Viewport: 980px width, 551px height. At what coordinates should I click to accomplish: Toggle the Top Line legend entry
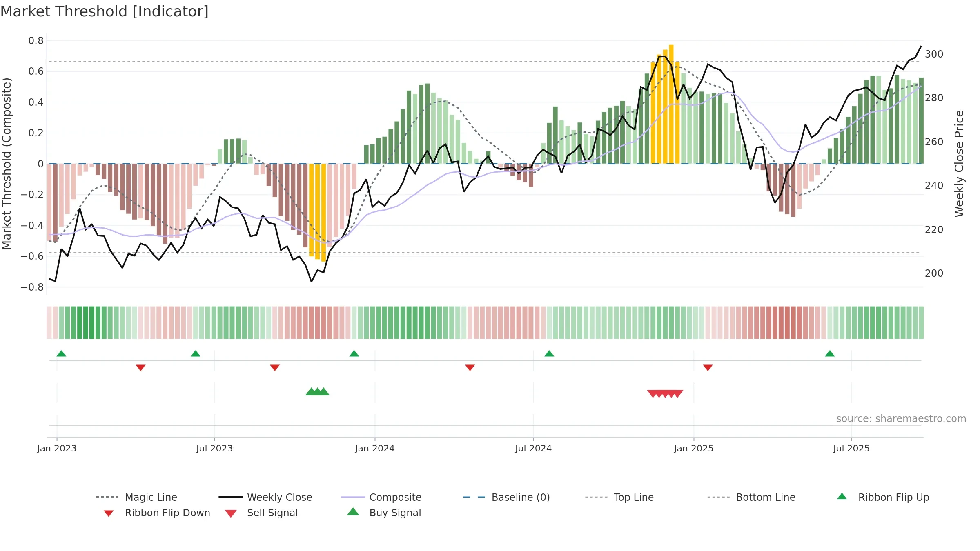click(619, 497)
